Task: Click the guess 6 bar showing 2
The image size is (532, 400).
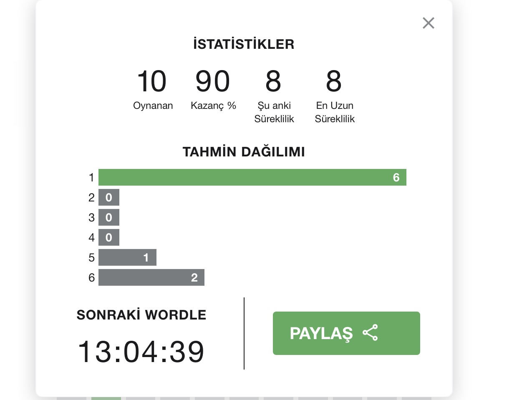Action: 151,277
